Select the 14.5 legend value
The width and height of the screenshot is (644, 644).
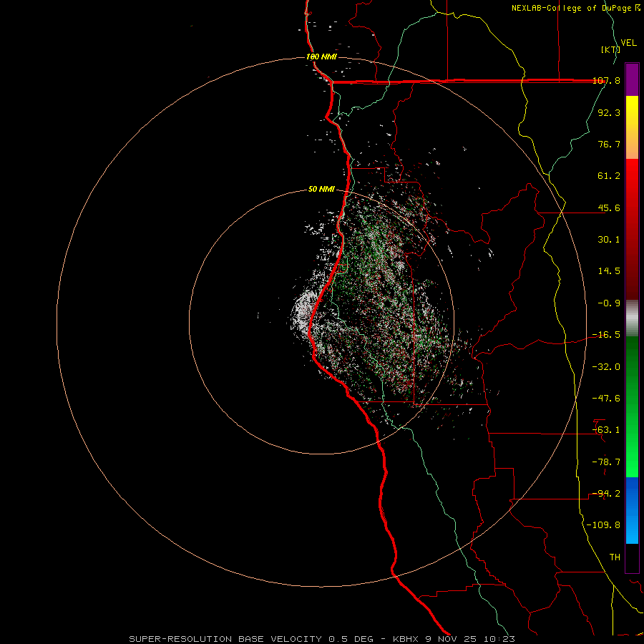[x=609, y=271]
